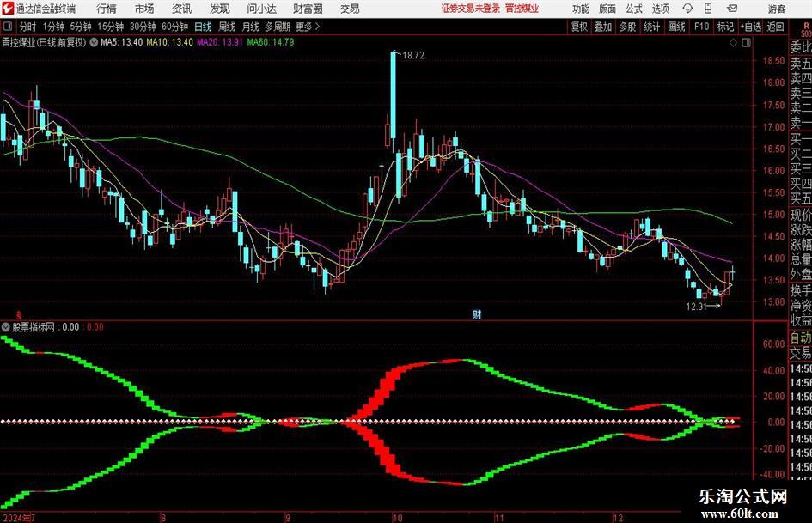Open the 版面 menu

607,9
